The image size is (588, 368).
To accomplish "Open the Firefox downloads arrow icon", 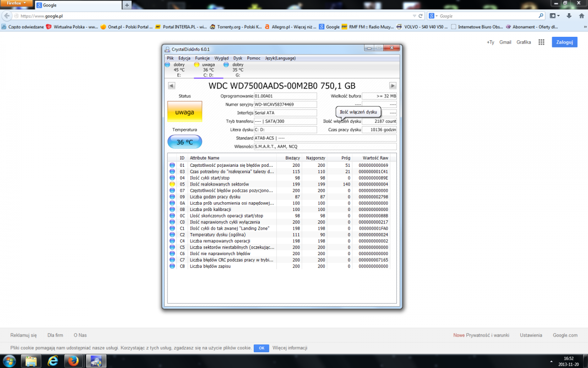I will (x=569, y=16).
